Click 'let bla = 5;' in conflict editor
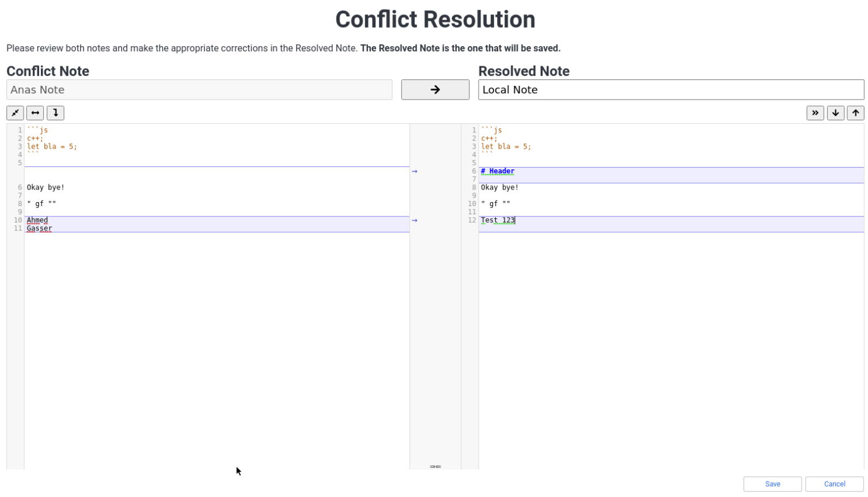Screen dimensions: 868x497 point(52,146)
